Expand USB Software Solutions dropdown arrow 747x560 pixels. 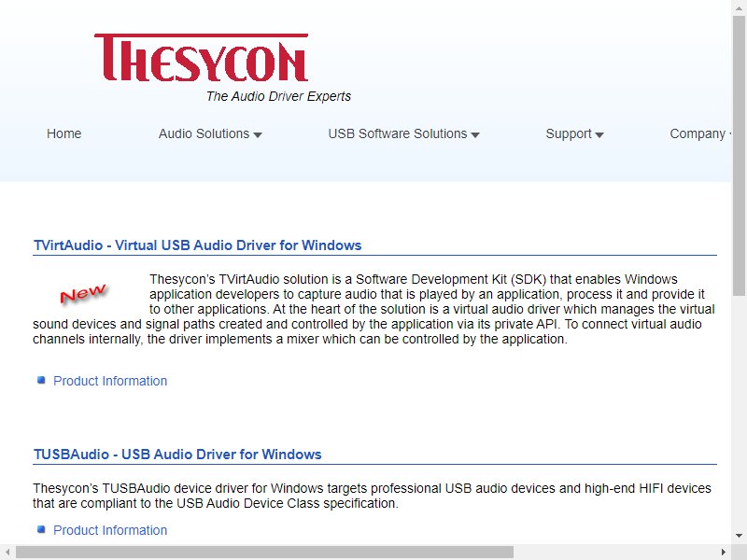click(475, 135)
